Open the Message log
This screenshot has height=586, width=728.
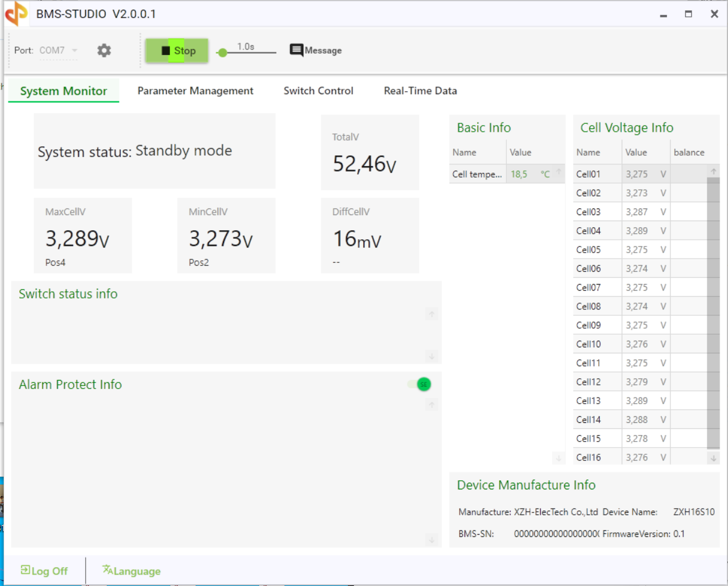(315, 51)
